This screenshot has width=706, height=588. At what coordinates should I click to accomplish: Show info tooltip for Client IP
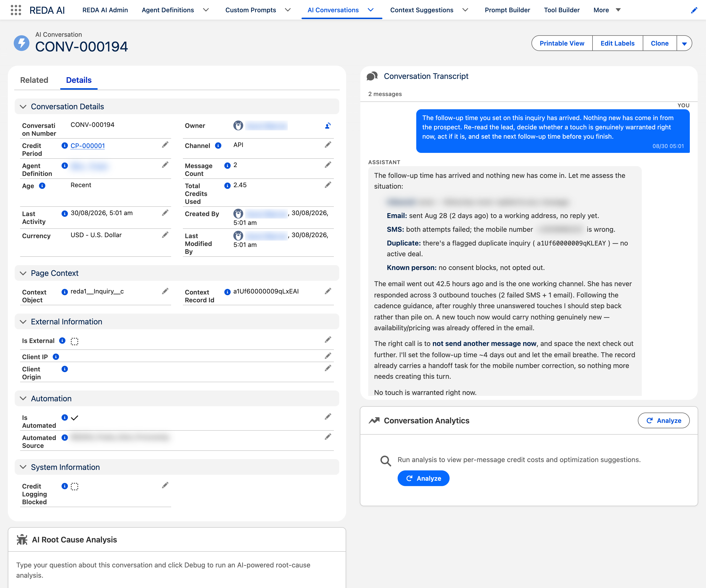tap(56, 357)
